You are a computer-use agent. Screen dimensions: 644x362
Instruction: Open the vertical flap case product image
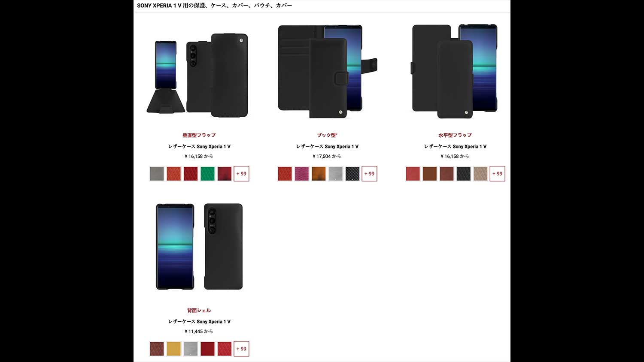(x=198, y=74)
